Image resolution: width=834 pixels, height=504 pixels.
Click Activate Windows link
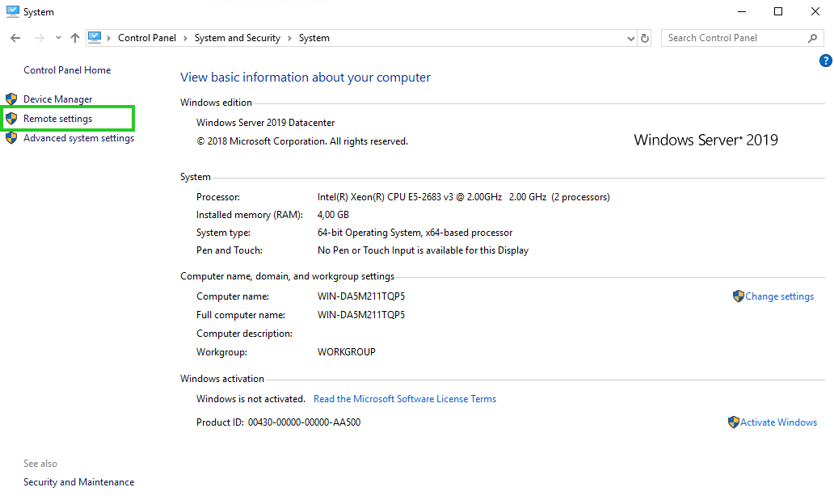pos(778,422)
